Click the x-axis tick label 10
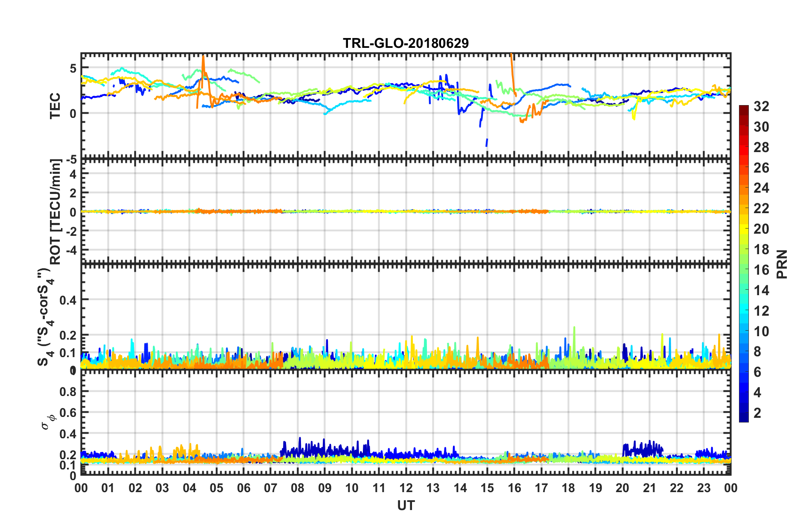This screenshot has width=812, height=528. point(352,488)
